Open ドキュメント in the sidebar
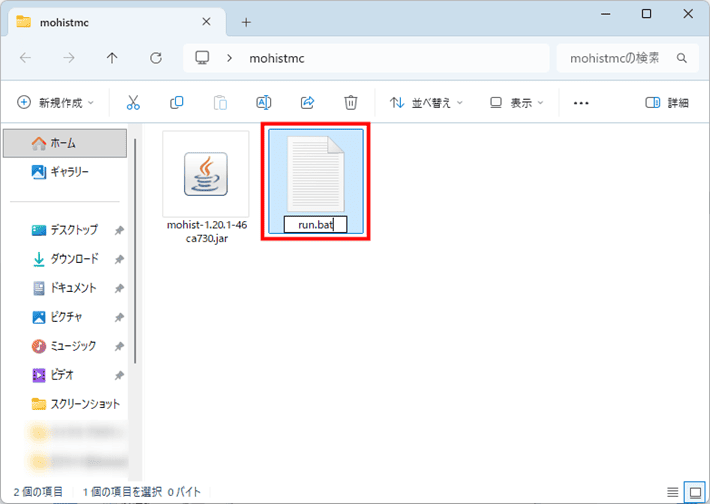This screenshot has width=710, height=504. coord(64,288)
